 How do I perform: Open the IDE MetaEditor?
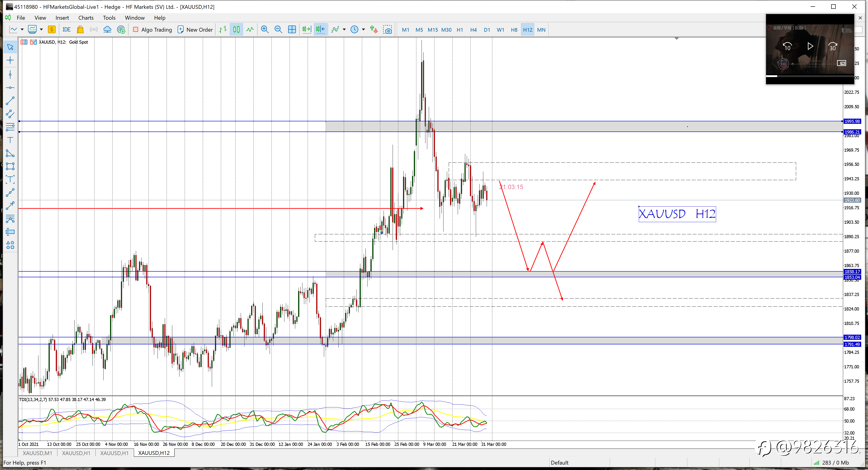(66, 30)
